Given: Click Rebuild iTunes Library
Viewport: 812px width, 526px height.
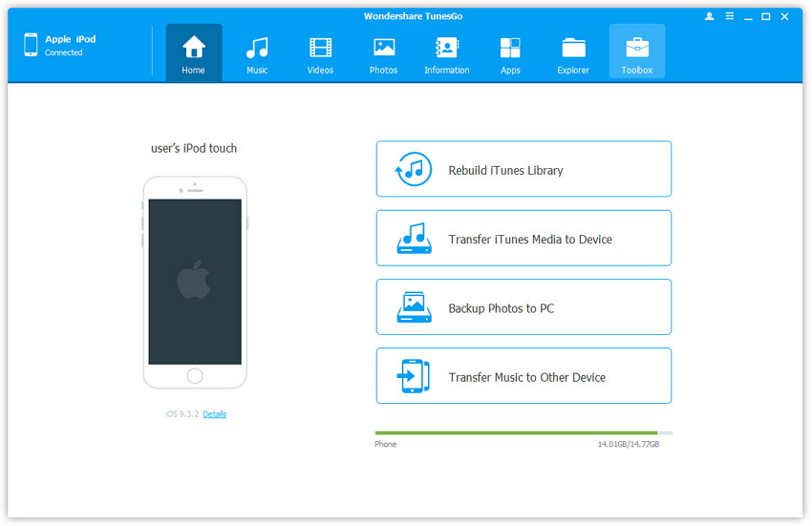Looking at the screenshot, I should [x=524, y=170].
